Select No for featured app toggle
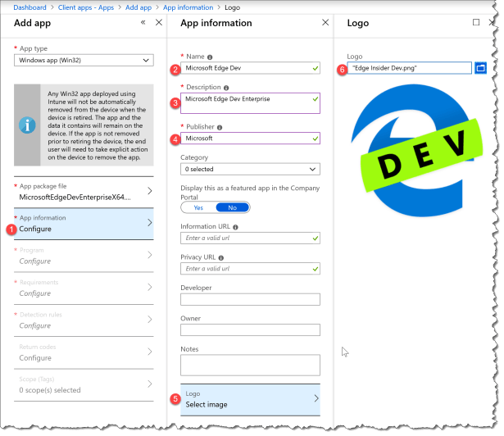504x436 pixels. (232, 208)
